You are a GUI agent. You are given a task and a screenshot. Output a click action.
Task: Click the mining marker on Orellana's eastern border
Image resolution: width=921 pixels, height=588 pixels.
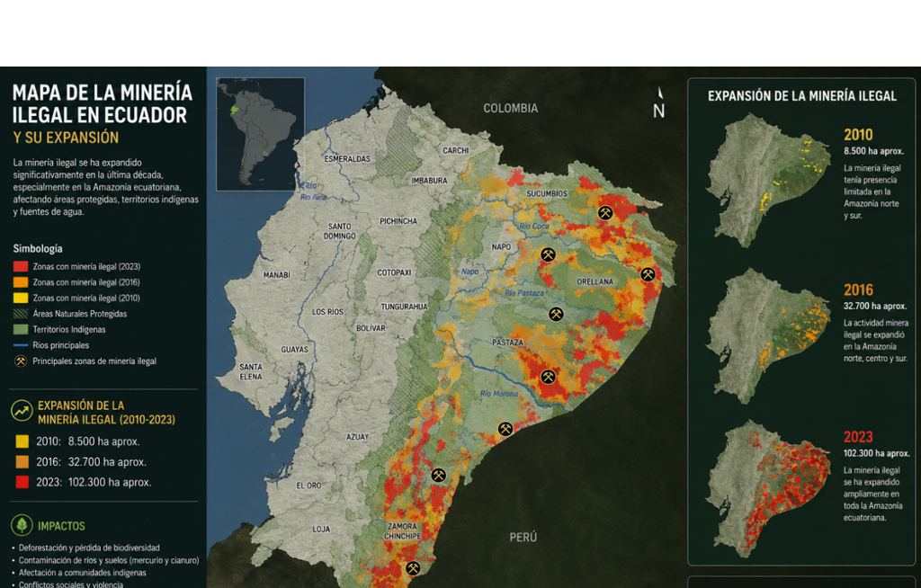click(648, 274)
